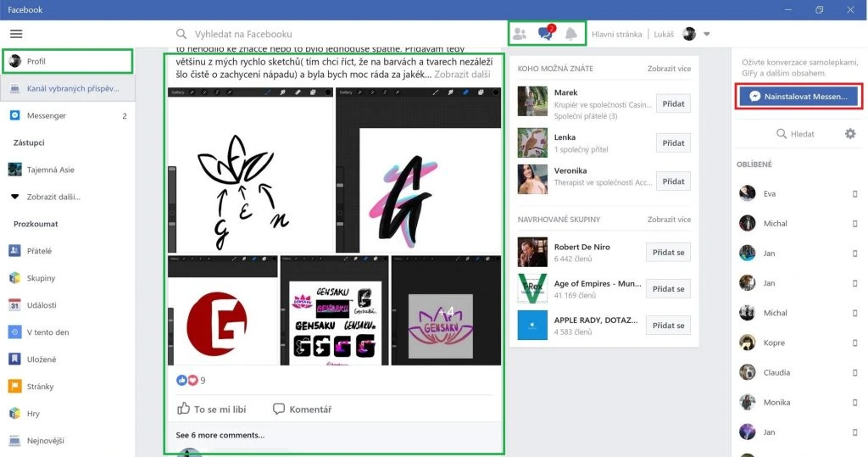Screen dimensions: 868x457
Task: Select Přátelé in the Prozkoumat list
Action: pos(39,250)
